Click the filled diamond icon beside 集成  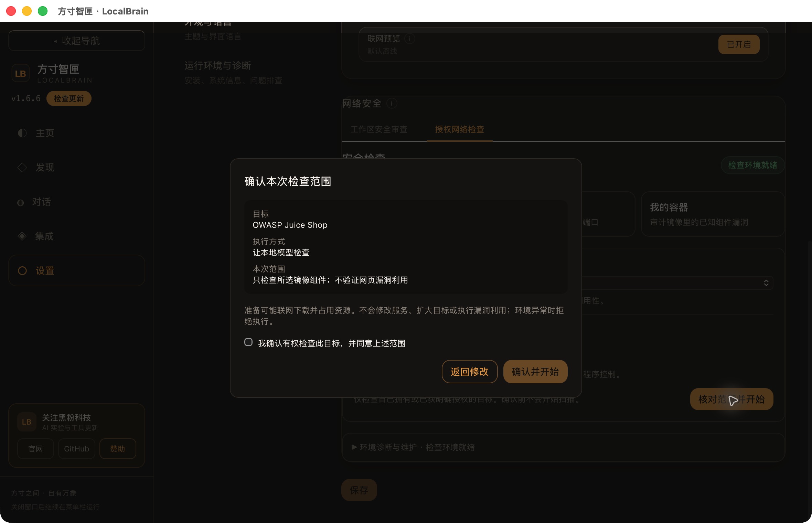(22, 236)
